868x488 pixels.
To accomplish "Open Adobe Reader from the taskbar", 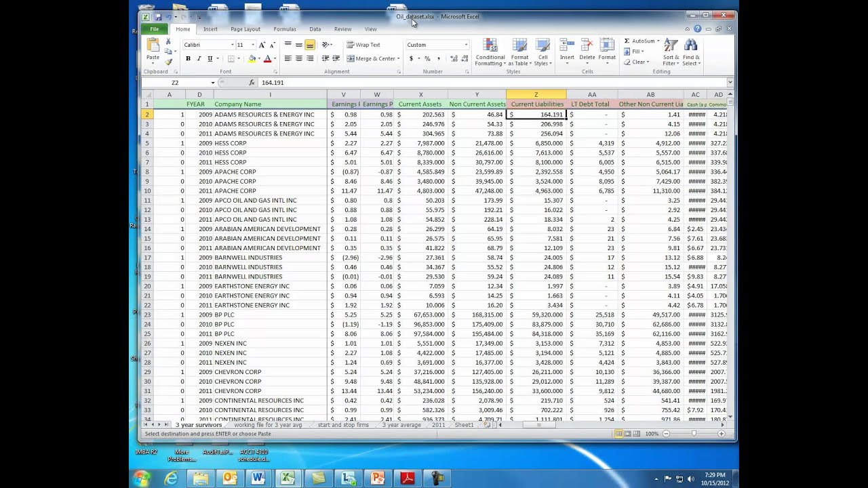I will point(407,479).
